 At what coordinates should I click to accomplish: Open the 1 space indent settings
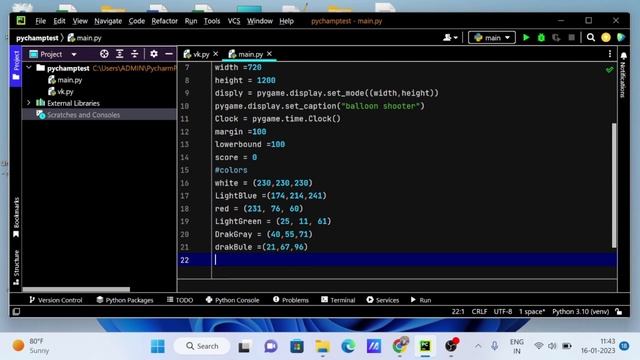coord(532,311)
